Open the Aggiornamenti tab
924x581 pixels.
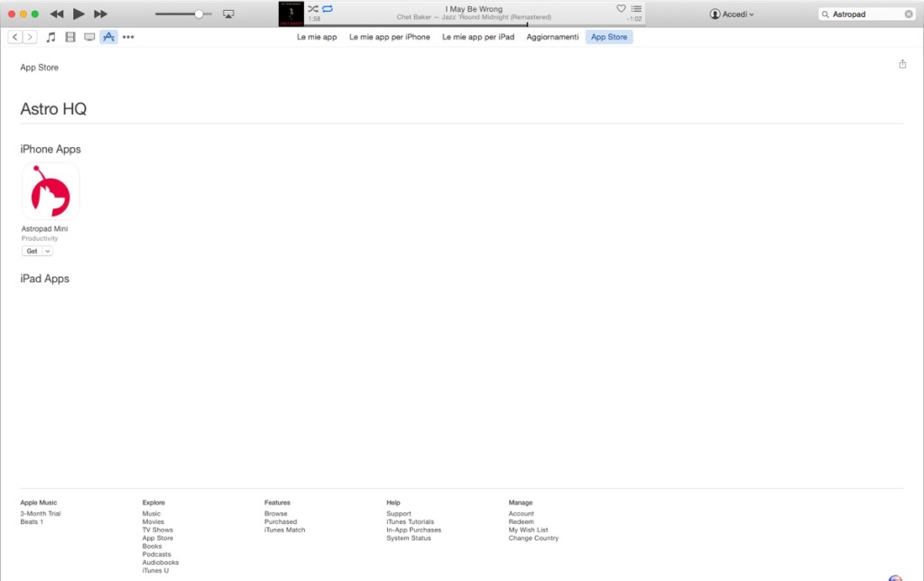[553, 37]
